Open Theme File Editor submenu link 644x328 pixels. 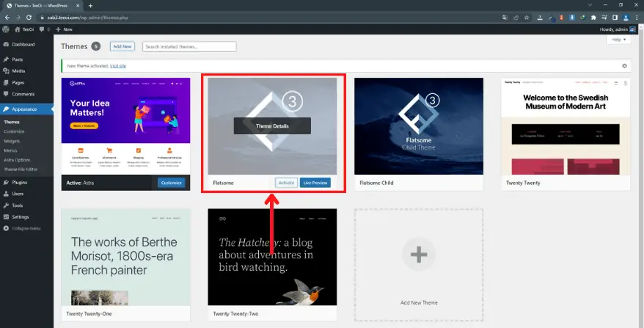click(x=21, y=170)
